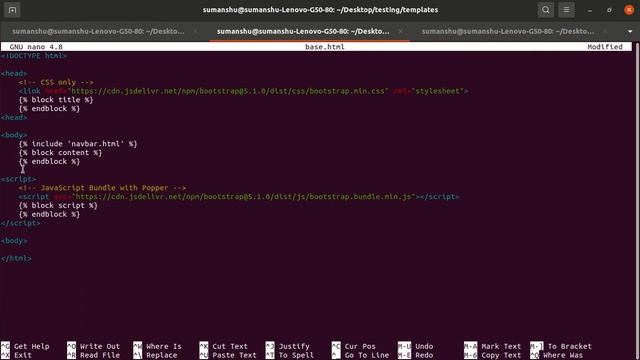Click the closing </script> tag line
Screen dimensions: 640x360
click(x=20, y=223)
